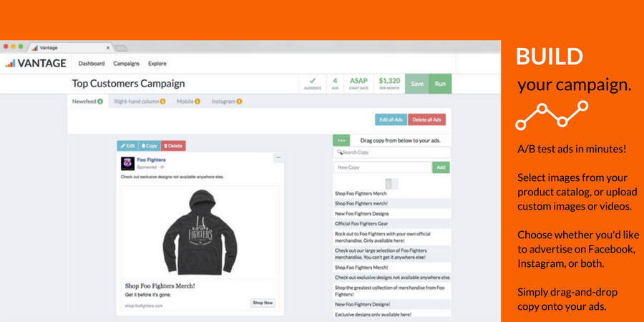The image size is (644, 322).
Task: Switch to the Mobile tab
Action: [x=188, y=102]
